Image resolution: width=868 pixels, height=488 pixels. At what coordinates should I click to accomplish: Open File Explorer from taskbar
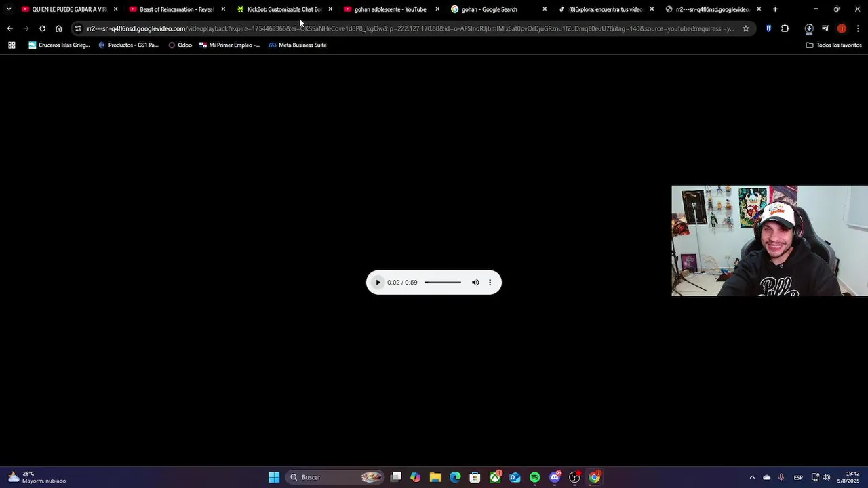coord(435,477)
